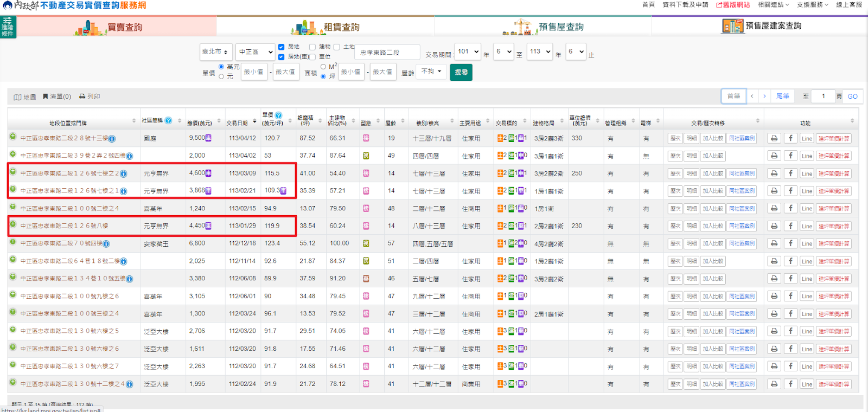Open 首頁 in the top navigation

[648, 5]
